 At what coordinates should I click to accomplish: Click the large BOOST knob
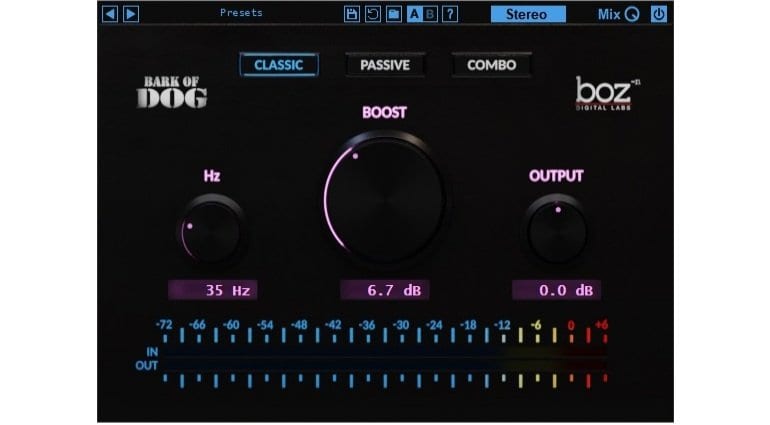385,199
